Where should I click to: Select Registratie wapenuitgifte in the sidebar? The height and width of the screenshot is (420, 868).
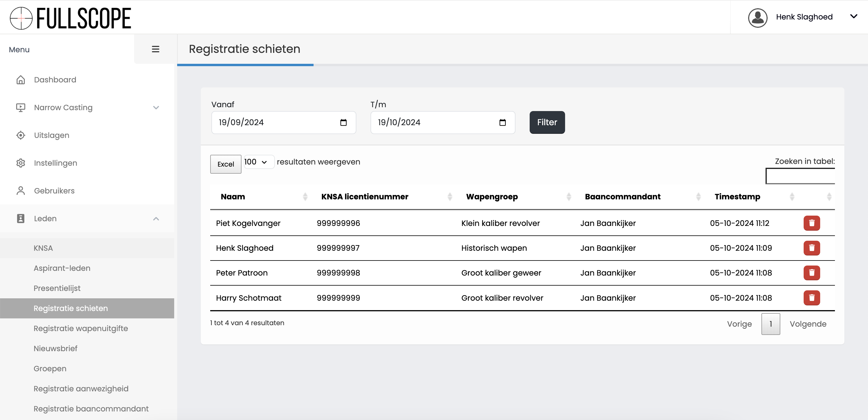click(81, 328)
